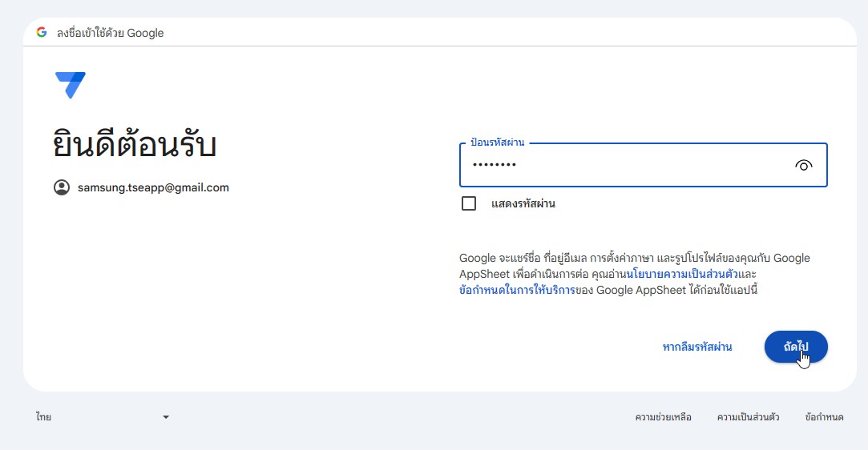Click the แสดงรหัสผ่าน checkbox label text
Viewport: 868px width, 450px height.
[523, 203]
